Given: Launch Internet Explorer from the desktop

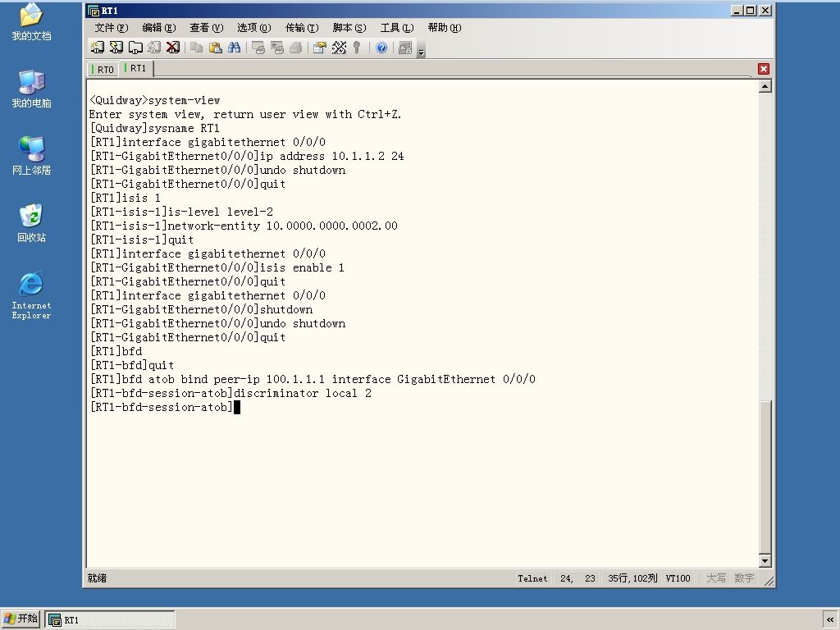Looking at the screenshot, I should click(x=32, y=295).
